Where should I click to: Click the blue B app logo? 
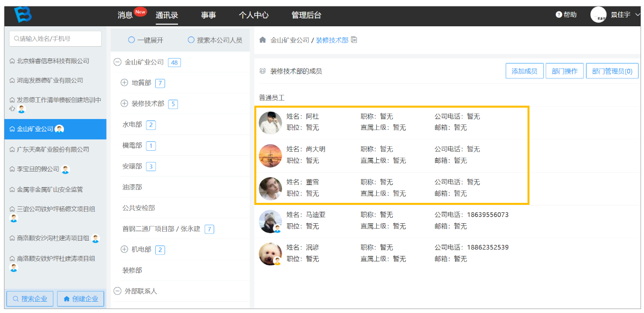click(x=23, y=15)
